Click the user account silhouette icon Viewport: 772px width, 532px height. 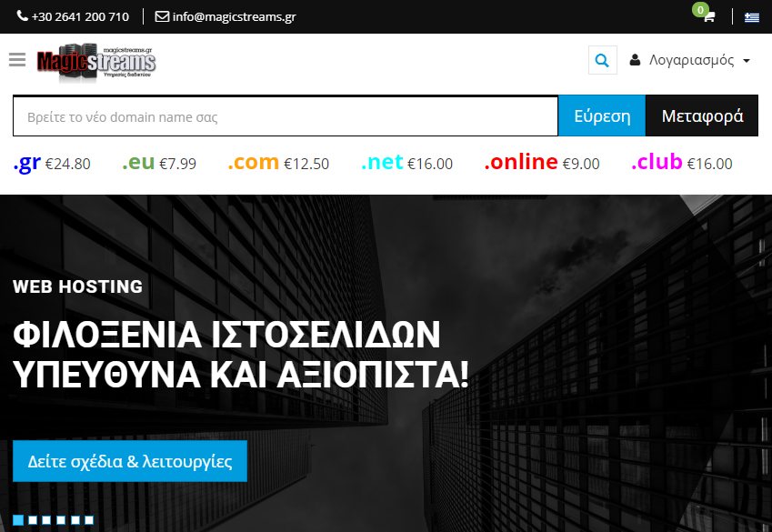(635, 60)
